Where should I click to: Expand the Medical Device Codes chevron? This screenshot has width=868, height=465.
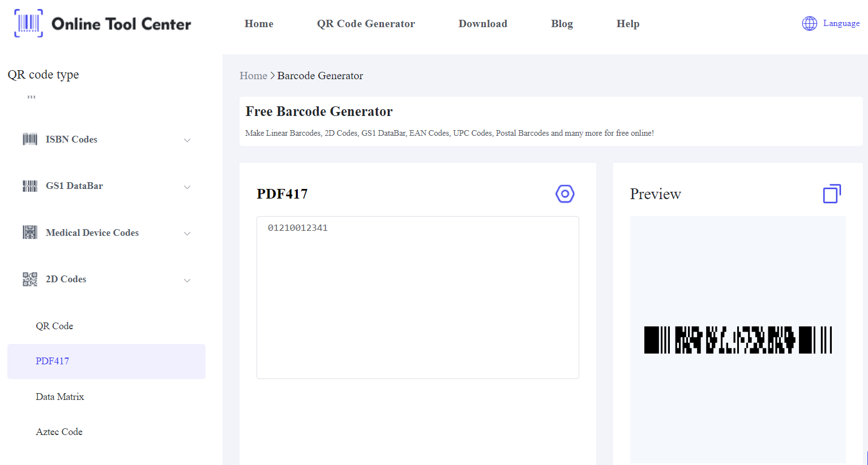tap(187, 233)
